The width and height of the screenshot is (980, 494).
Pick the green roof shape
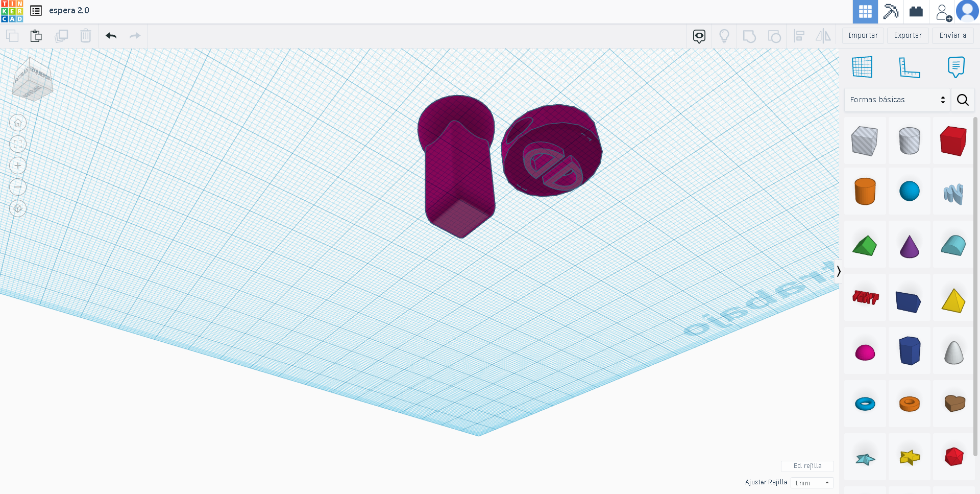865,245
